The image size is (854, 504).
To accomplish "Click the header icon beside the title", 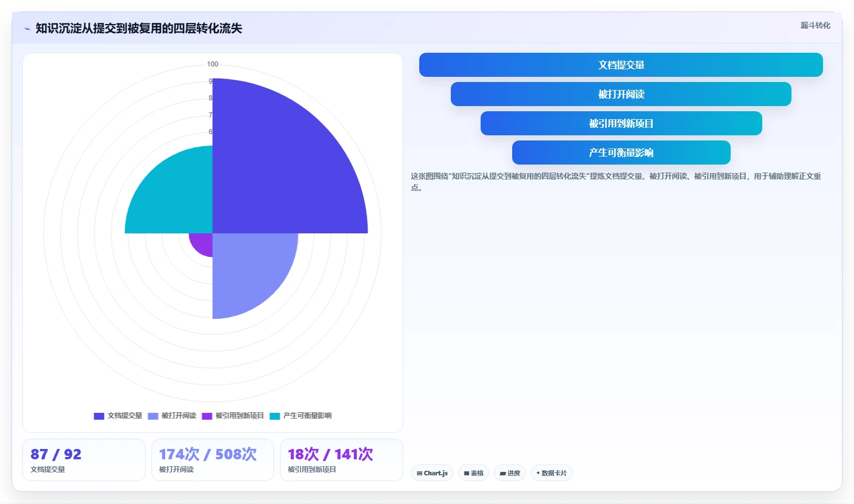I will [27, 29].
